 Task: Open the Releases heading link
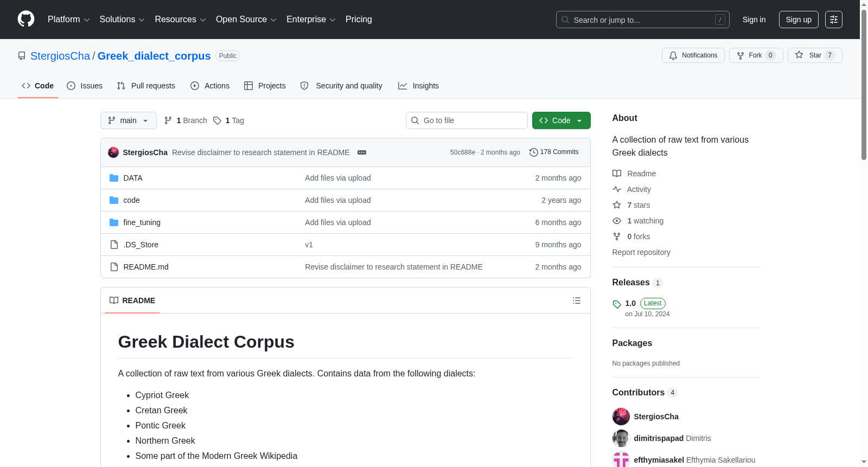pos(637,283)
